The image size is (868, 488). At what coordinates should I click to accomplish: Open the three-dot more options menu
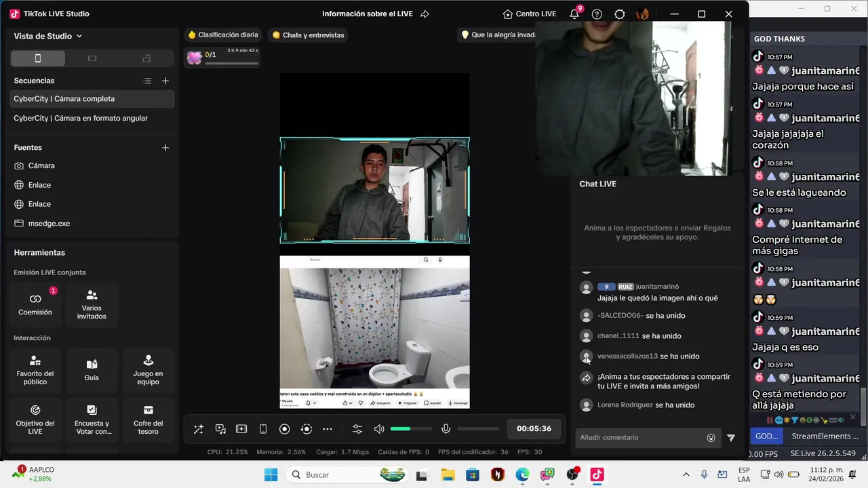pyautogui.click(x=328, y=429)
